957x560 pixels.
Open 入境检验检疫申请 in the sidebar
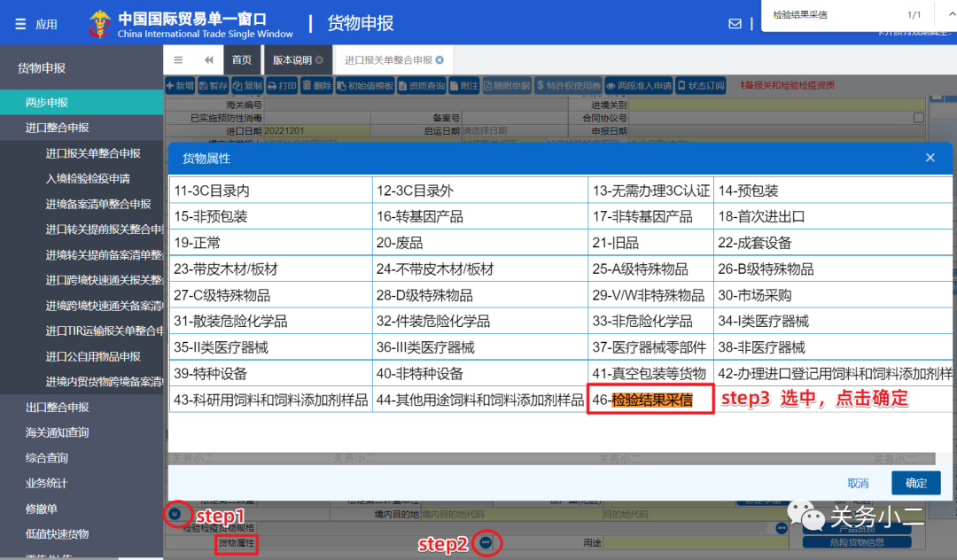click(88, 179)
